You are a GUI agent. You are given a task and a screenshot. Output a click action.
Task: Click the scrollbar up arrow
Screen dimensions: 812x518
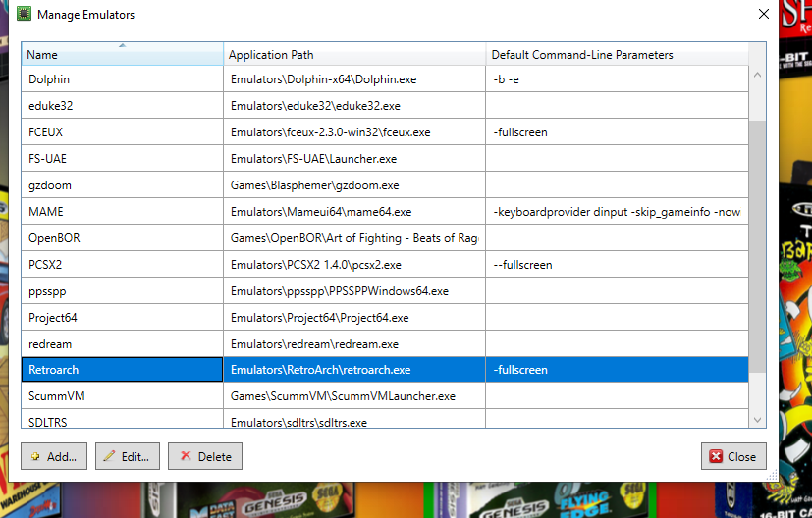[x=757, y=75]
